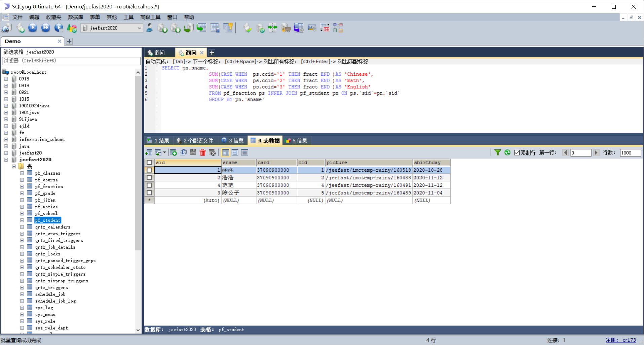The image size is (644, 345).
Task: Switch to form view mode icon
Action: 235,152
